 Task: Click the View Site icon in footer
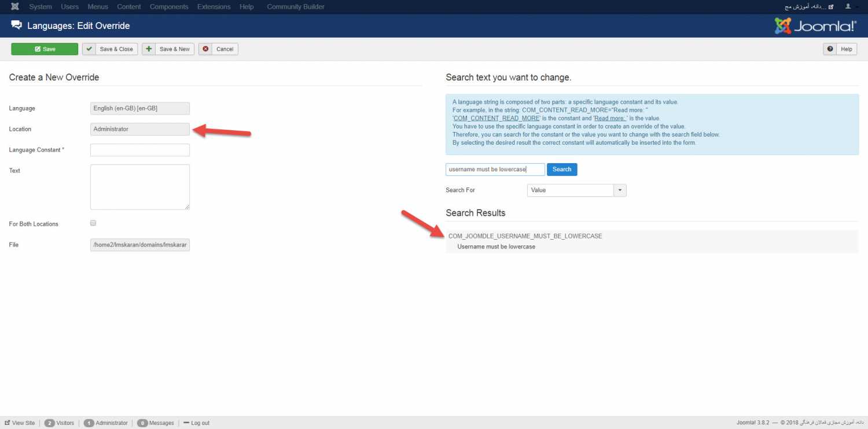coord(8,423)
